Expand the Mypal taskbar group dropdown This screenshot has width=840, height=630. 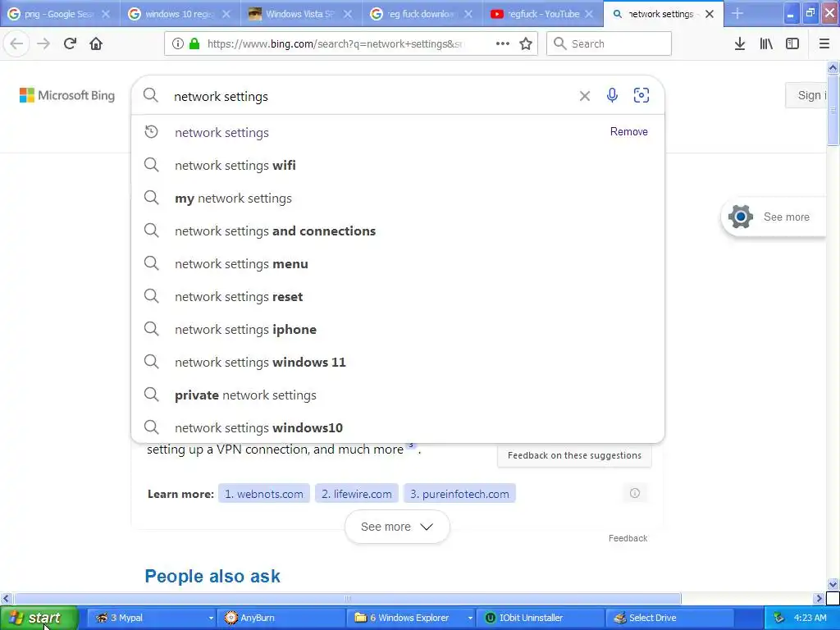211,618
